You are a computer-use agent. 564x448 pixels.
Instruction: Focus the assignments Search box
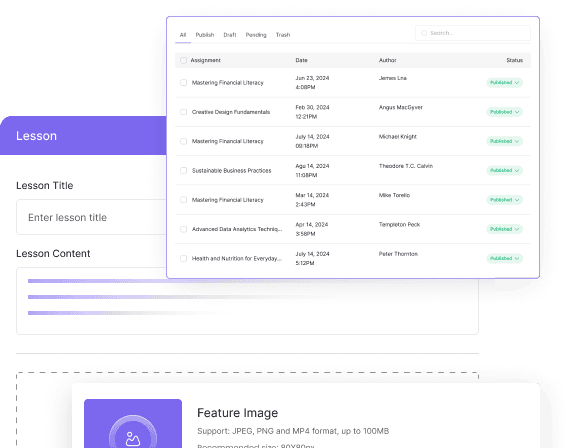click(473, 33)
